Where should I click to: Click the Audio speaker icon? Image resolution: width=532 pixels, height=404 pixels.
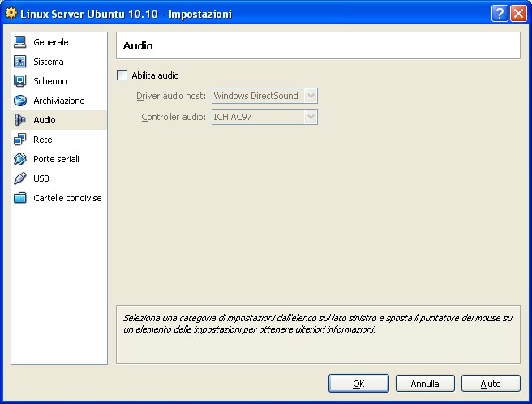20,120
